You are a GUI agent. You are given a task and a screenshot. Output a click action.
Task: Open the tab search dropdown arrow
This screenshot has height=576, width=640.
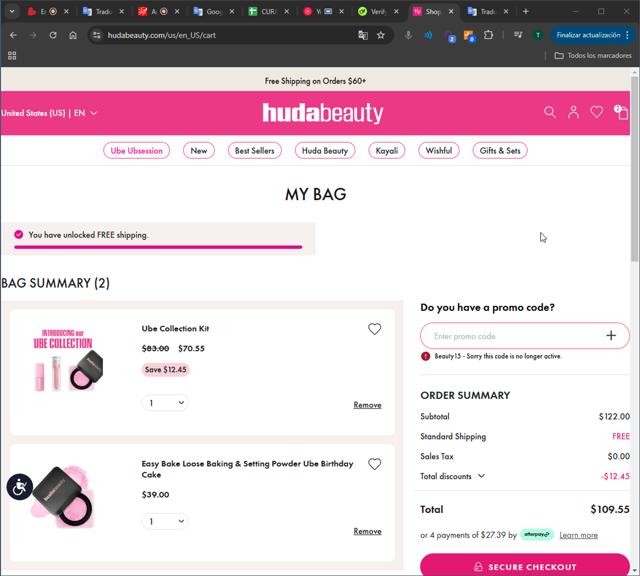point(12,11)
